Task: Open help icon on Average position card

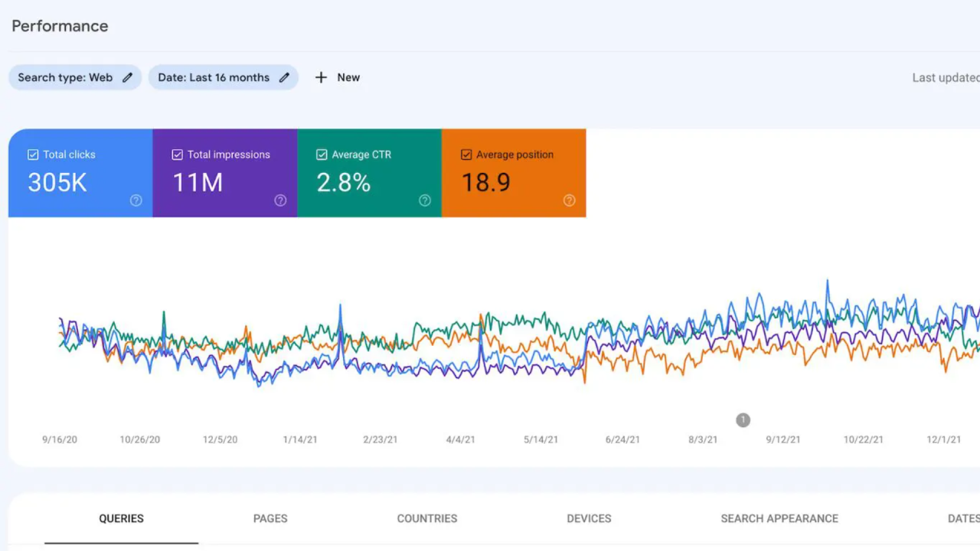Action: pyautogui.click(x=569, y=201)
